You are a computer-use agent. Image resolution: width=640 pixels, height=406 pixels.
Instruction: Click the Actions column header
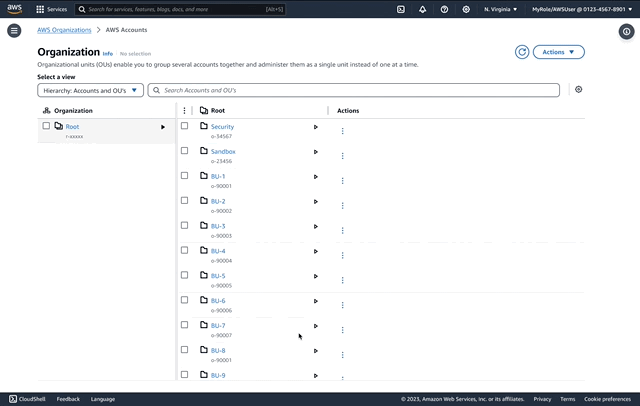click(x=348, y=111)
